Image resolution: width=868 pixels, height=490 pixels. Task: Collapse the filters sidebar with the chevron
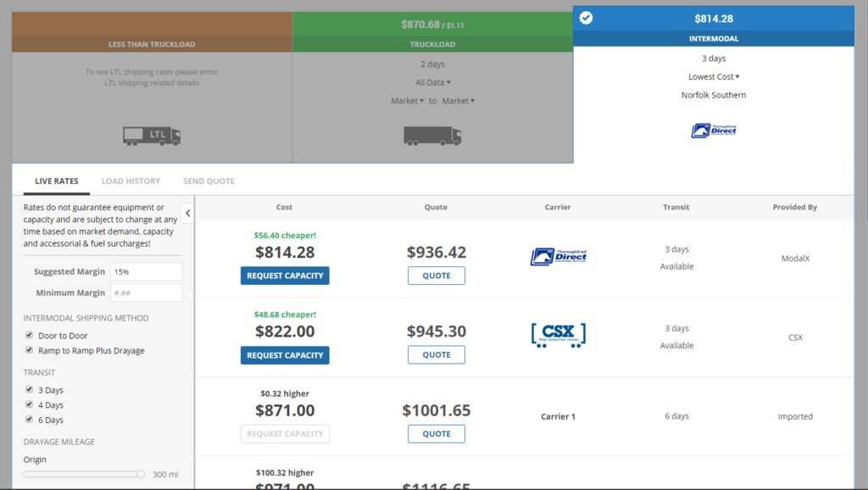(187, 213)
